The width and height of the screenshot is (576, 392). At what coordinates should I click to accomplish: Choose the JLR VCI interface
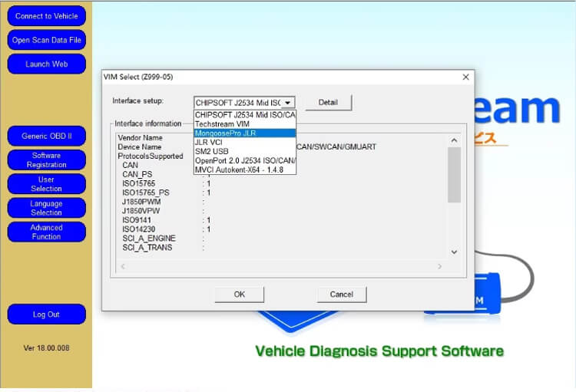coord(245,143)
